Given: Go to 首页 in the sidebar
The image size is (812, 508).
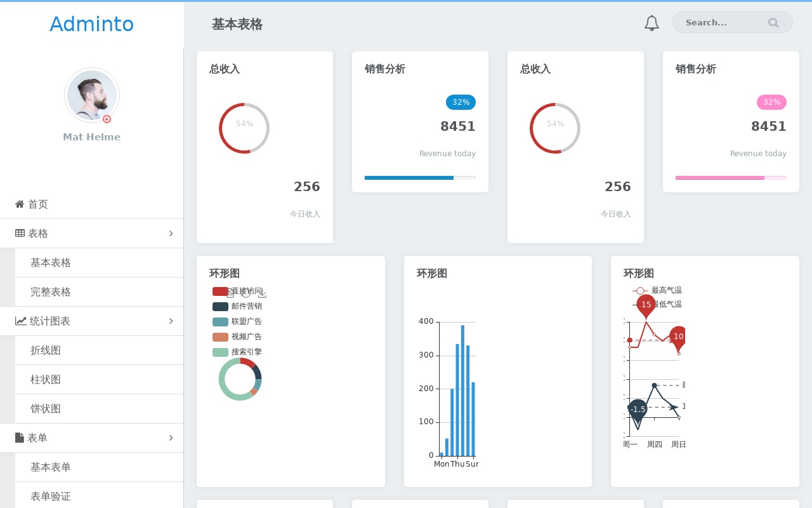Looking at the screenshot, I should [x=91, y=204].
